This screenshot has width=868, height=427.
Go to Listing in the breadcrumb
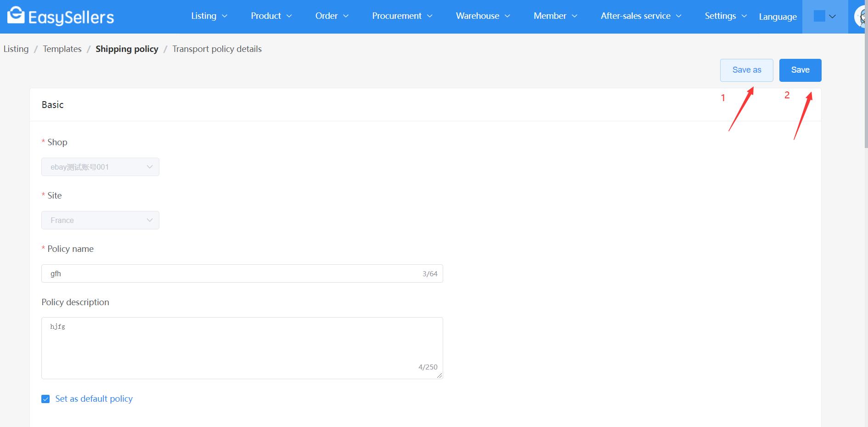(16, 49)
